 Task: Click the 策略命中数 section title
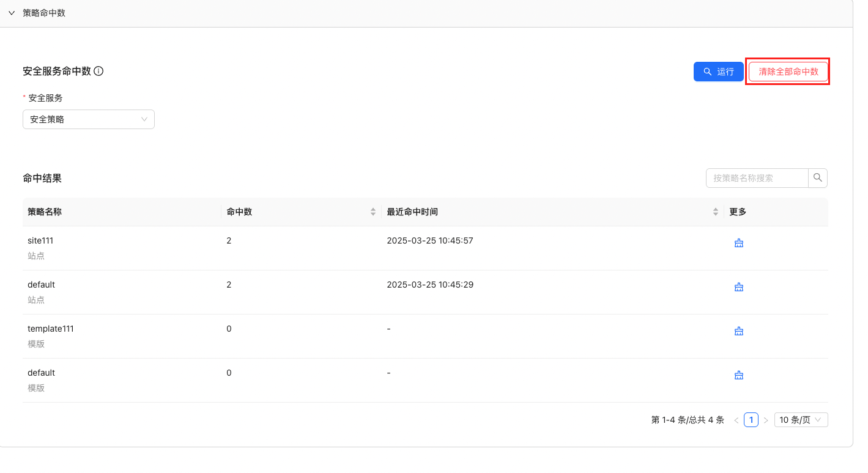[x=44, y=13]
